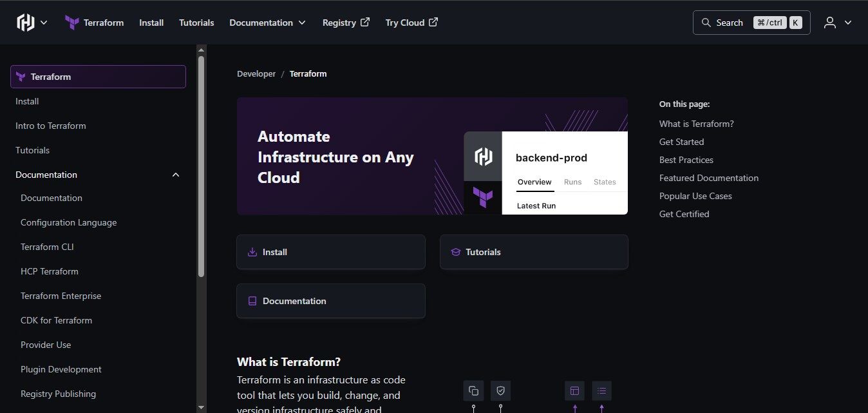Jump to Get Started section
The width and height of the screenshot is (868, 413).
click(681, 142)
